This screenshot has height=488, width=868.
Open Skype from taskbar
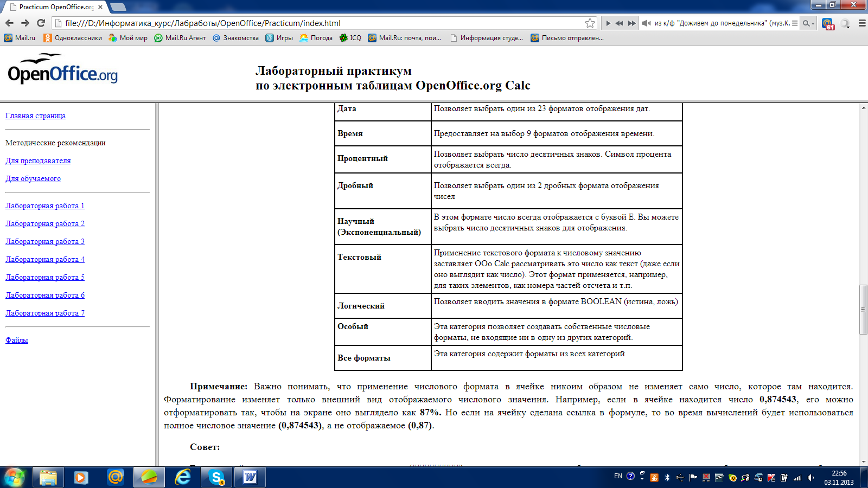pyautogui.click(x=216, y=477)
